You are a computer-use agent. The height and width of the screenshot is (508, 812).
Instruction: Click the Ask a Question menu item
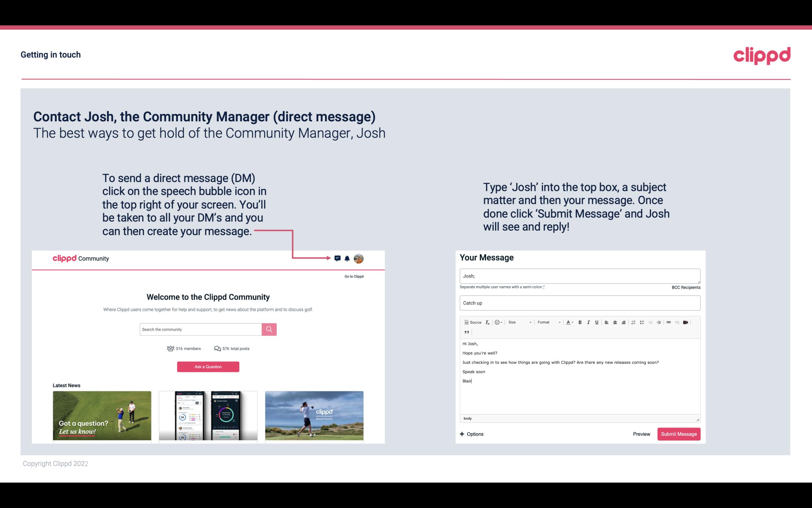(x=208, y=366)
